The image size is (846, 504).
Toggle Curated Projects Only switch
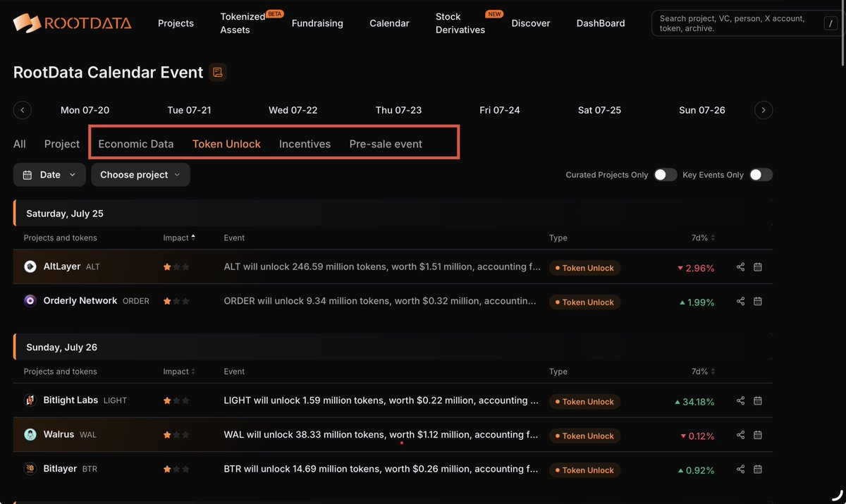click(x=666, y=175)
